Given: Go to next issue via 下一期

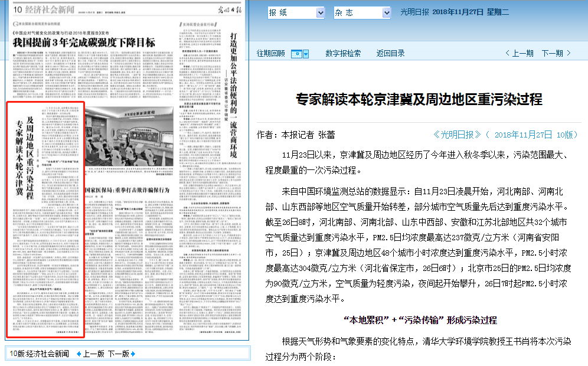Looking at the screenshot, I should pos(556,54).
